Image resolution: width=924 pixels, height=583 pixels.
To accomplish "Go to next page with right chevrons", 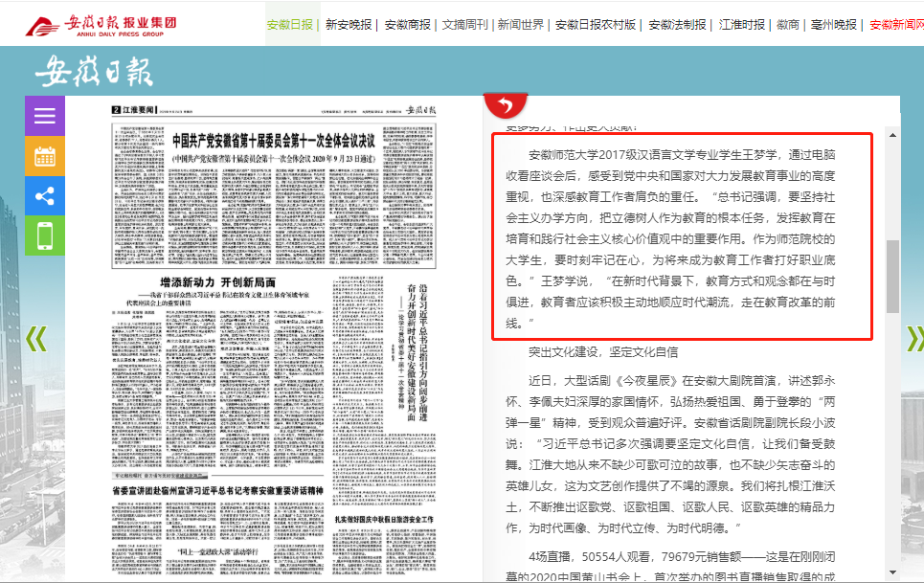I will click(x=915, y=339).
